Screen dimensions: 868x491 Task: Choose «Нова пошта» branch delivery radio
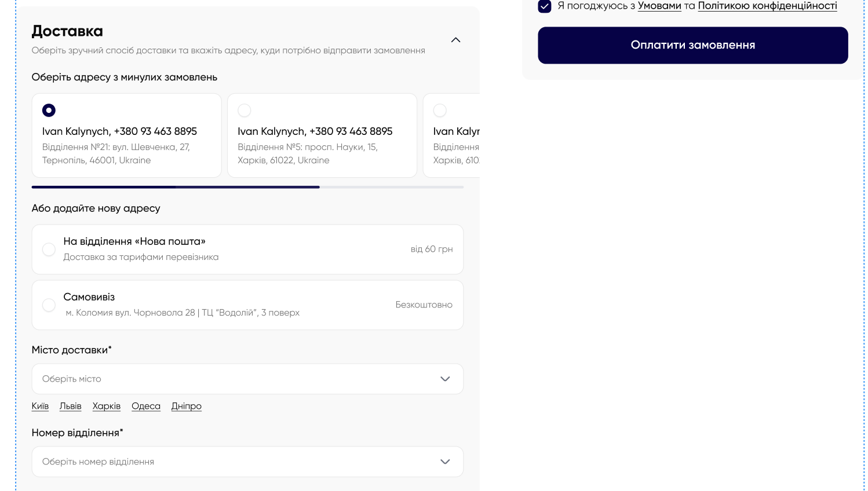click(49, 250)
